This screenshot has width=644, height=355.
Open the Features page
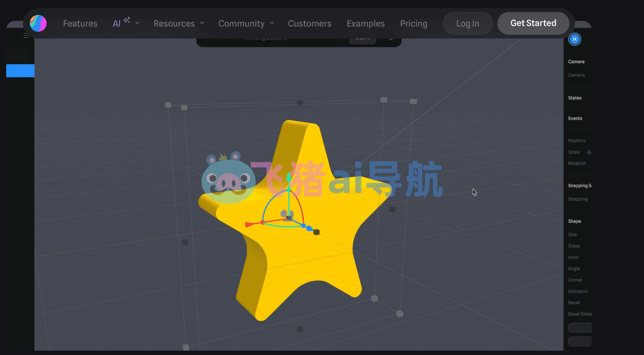click(x=80, y=24)
